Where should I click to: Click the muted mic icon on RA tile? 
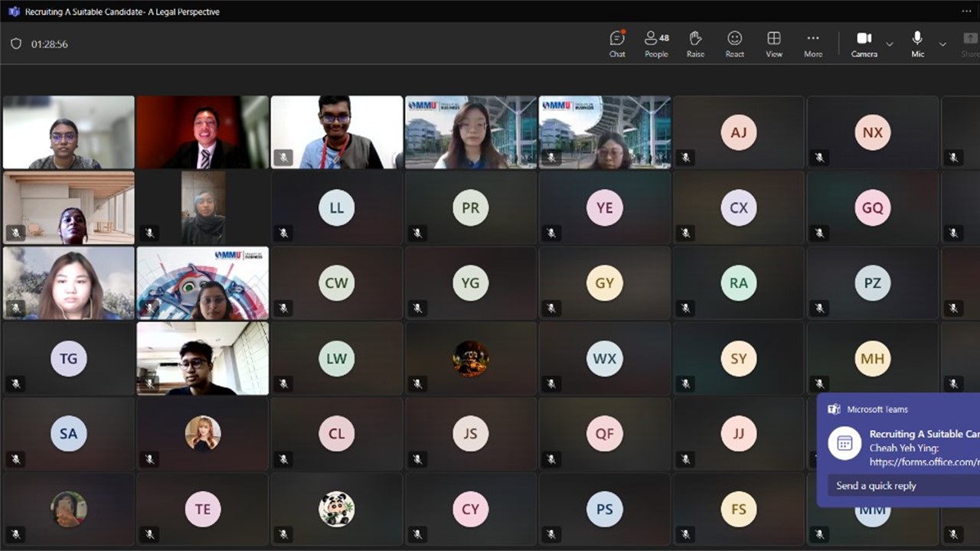click(685, 308)
